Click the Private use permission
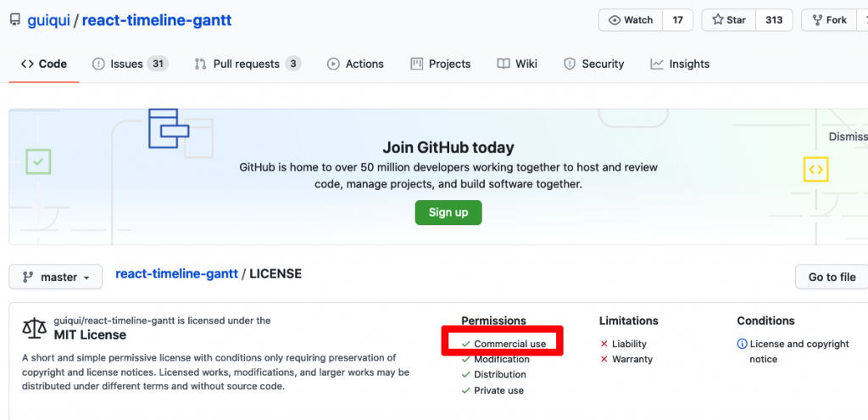 click(498, 390)
